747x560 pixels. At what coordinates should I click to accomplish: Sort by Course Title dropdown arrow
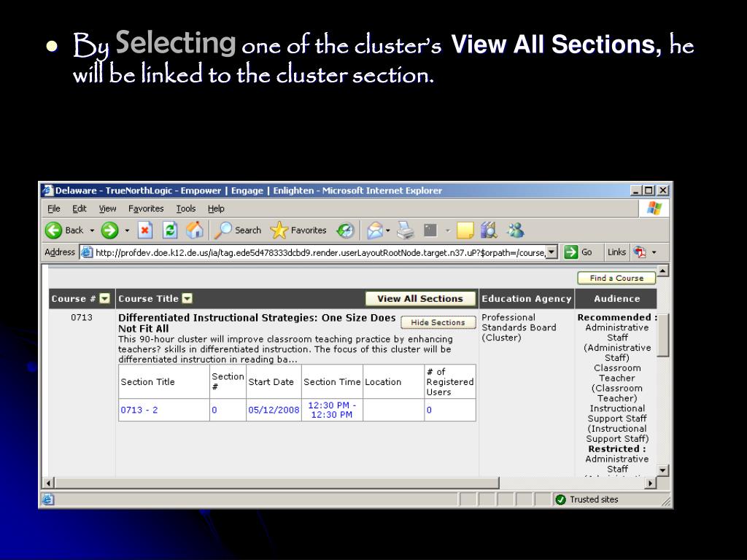(187, 298)
